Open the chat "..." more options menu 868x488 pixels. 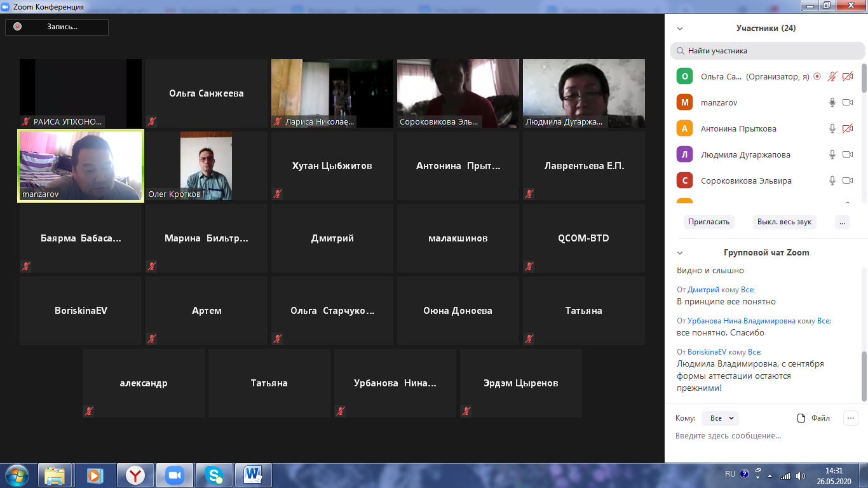coord(850,418)
